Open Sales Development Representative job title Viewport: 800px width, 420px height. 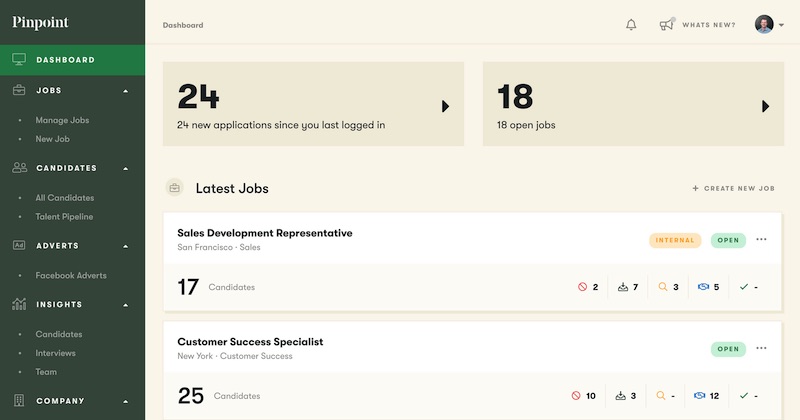pos(265,233)
